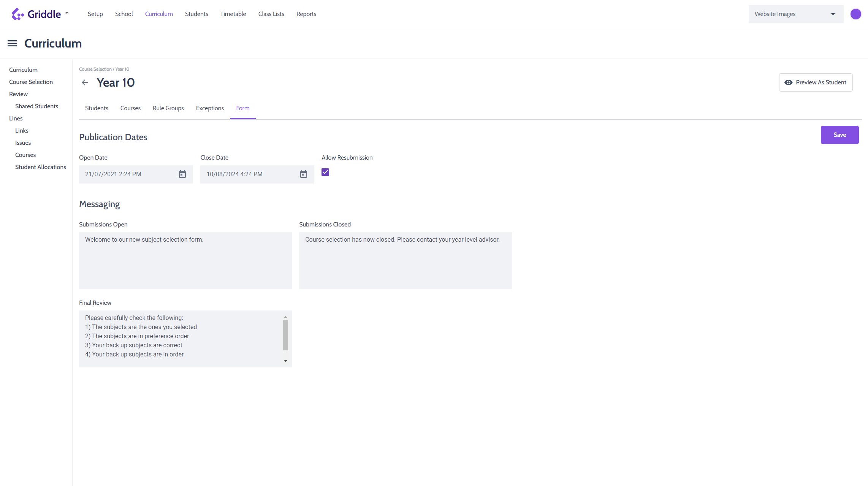Click the Course Selection breadcrumb link
This screenshot has width=868, height=486.
pyautogui.click(x=95, y=69)
